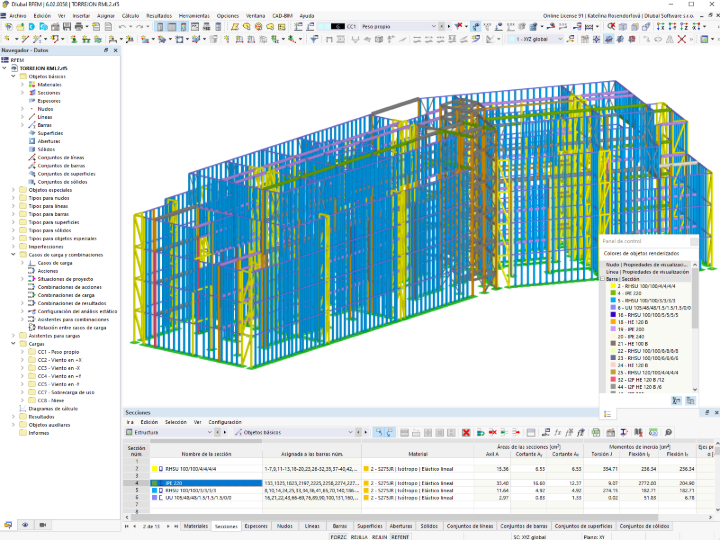720x540 pixels.
Task: Click the search magnifier icon in table toolbar
Action: point(668,433)
